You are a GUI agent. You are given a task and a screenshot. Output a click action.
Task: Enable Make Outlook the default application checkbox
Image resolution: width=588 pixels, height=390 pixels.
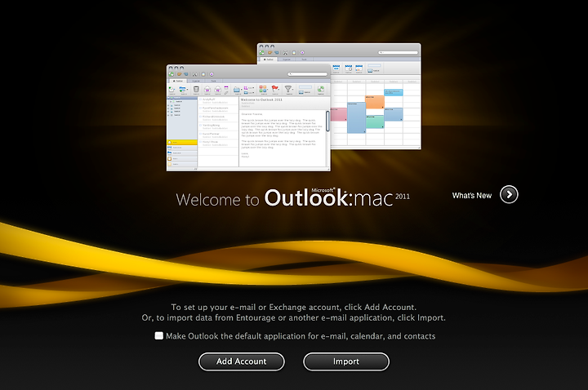tap(159, 335)
